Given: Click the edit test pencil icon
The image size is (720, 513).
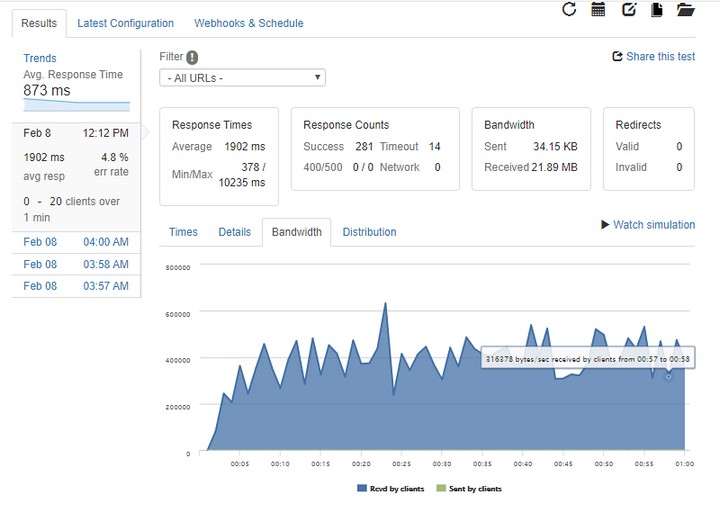Looking at the screenshot, I should pos(629,10).
